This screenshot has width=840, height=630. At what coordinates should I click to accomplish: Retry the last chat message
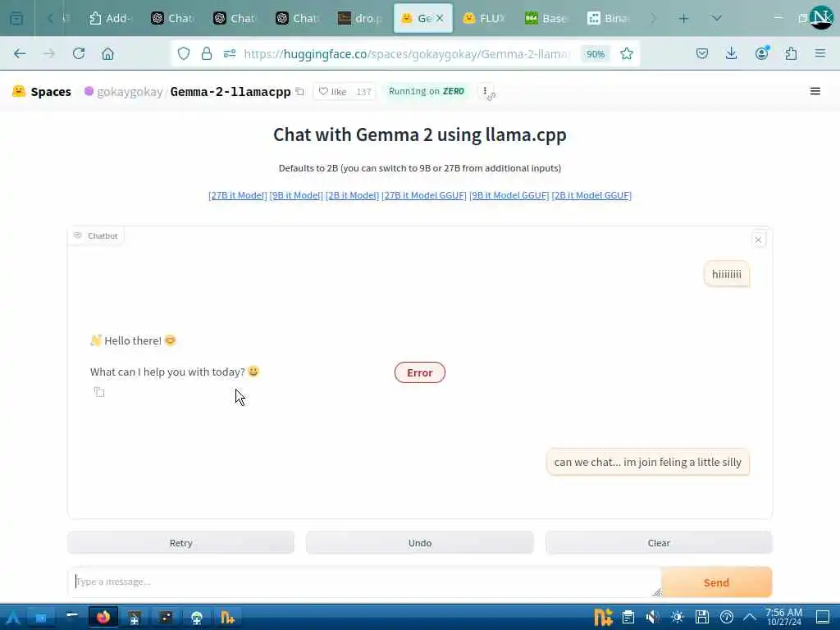[180, 543]
